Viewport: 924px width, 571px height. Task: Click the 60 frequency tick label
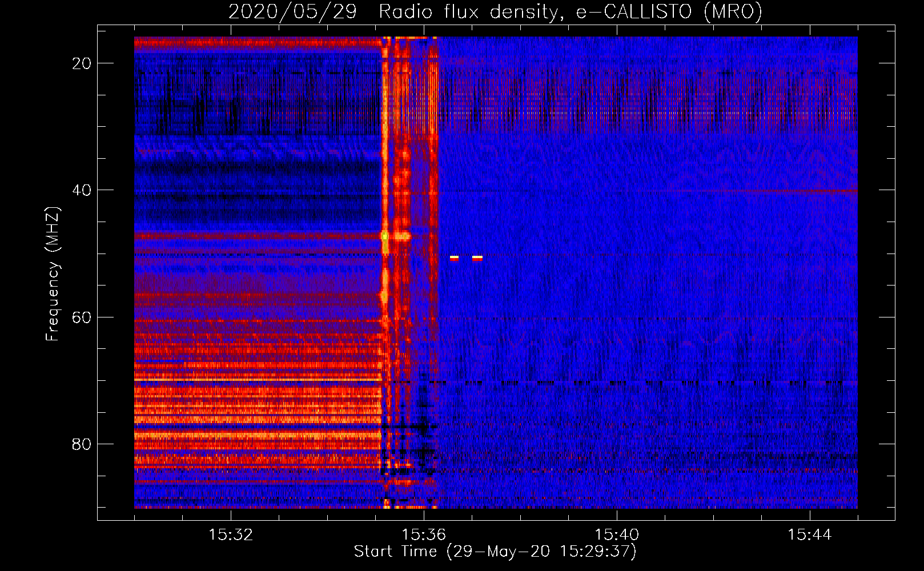[82, 317]
